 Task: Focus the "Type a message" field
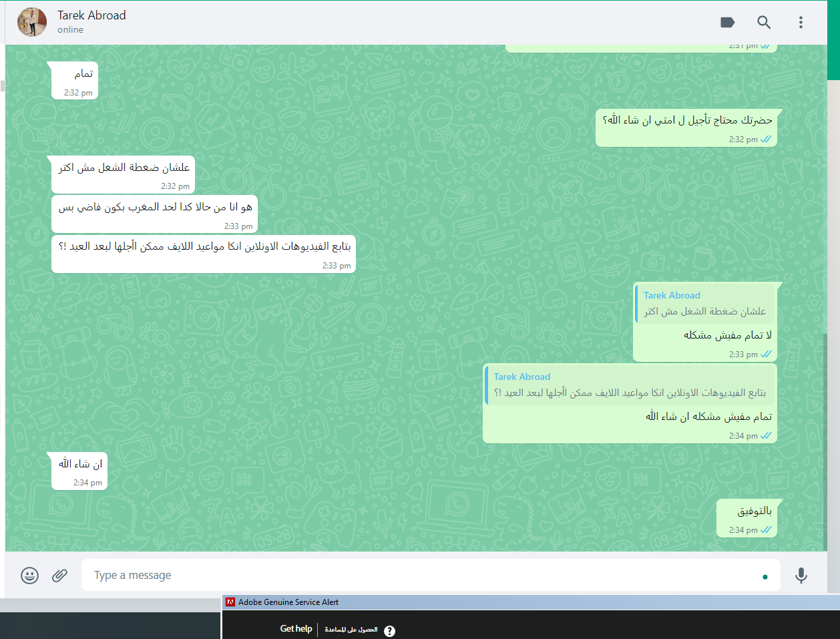click(431, 575)
